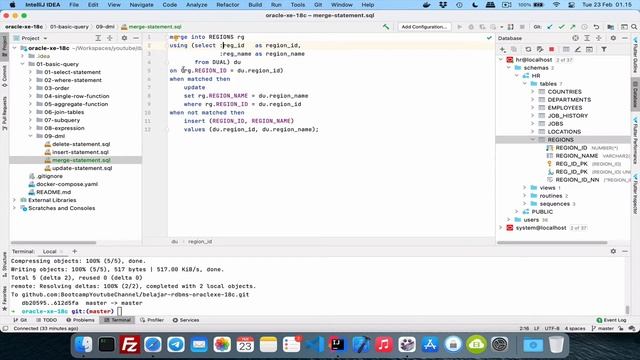
Task: Collapse the 09-dml folder
Action: tap(30, 136)
